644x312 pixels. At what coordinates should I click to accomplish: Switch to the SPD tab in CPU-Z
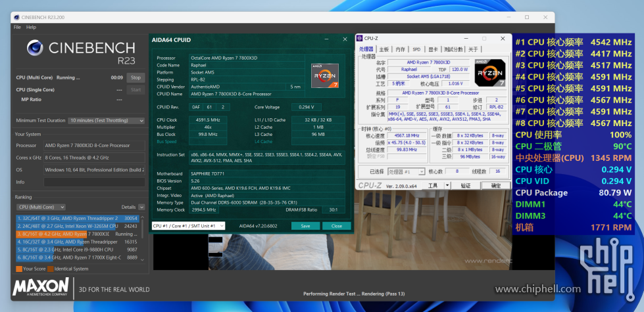click(x=416, y=49)
